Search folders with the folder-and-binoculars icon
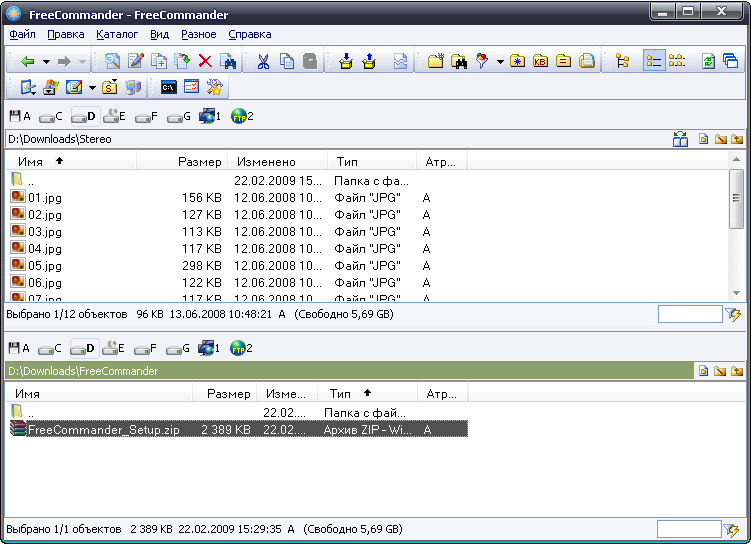This screenshot has height=544, width=751. (x=459, y=61)
